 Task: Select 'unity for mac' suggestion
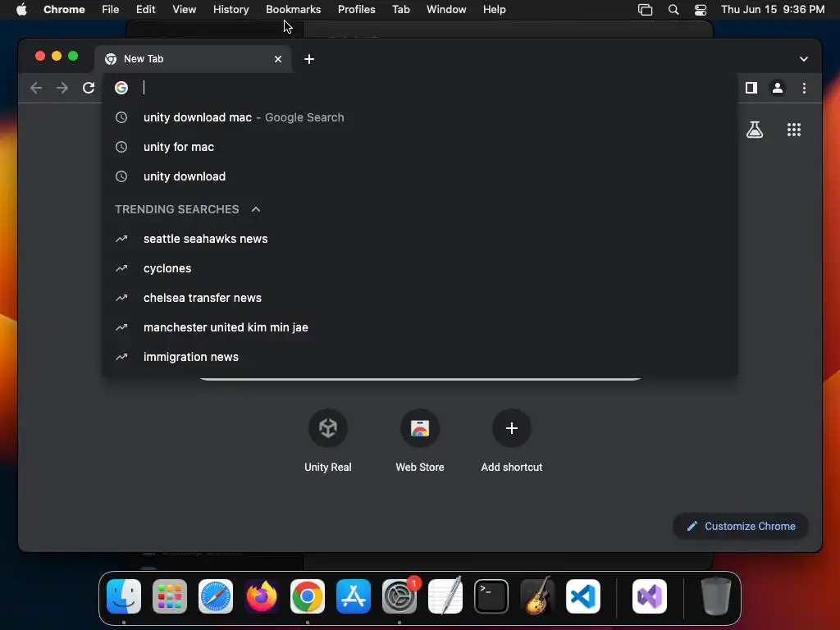pyautogui.click(x=420, y=147)
